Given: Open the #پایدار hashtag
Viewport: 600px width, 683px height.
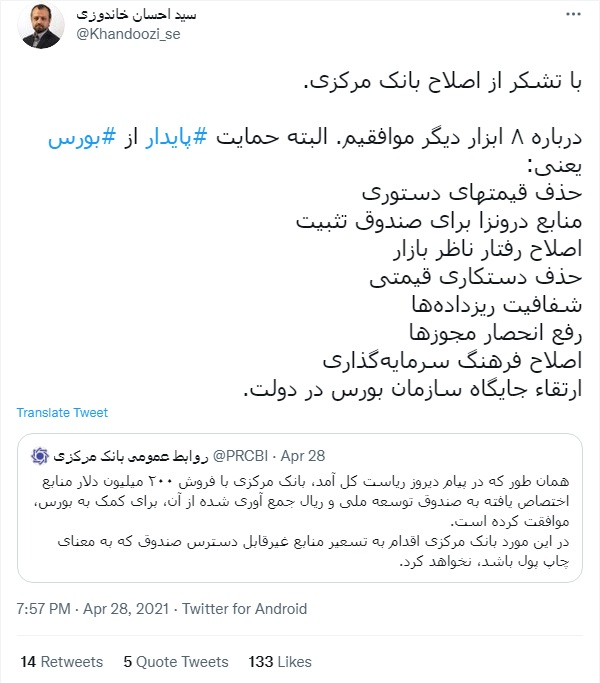Looking at the screenshot, I should [176, 138].
